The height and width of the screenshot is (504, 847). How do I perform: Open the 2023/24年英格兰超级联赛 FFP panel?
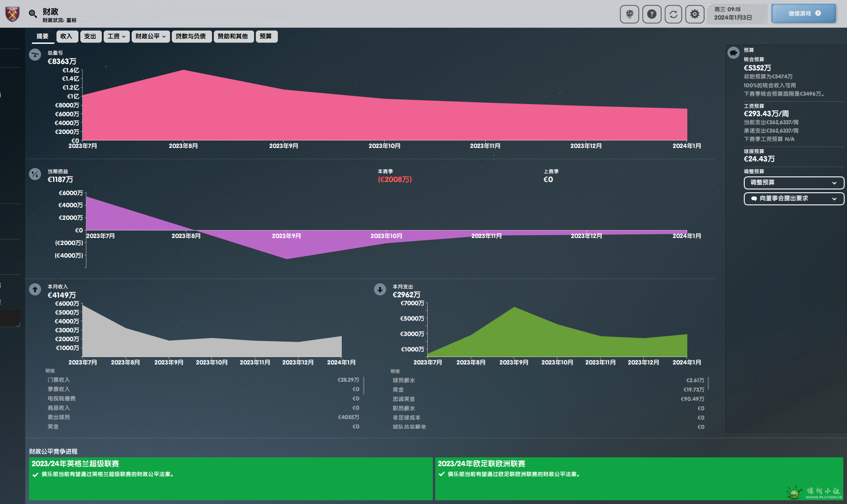pos(231,479)
